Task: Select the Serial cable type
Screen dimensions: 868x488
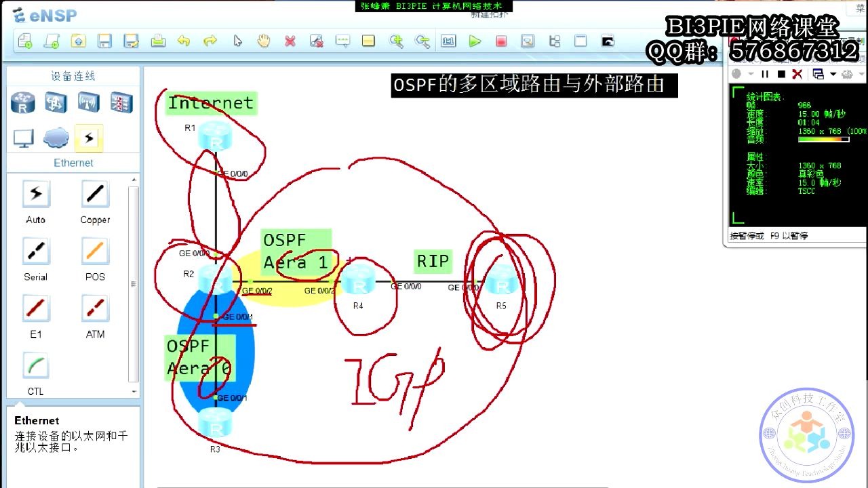Action: click(x=36, y=251)
